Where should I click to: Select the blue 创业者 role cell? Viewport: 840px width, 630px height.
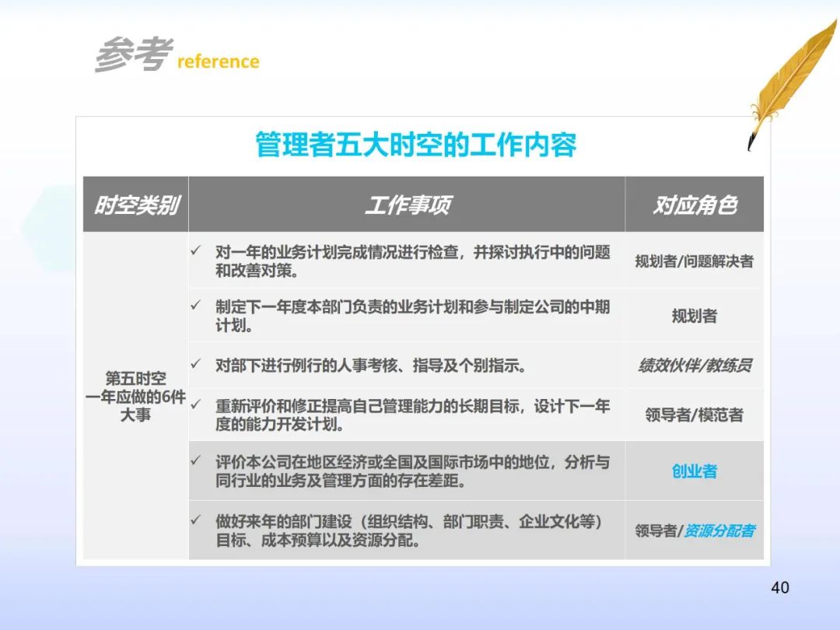(x=695, y=471)
